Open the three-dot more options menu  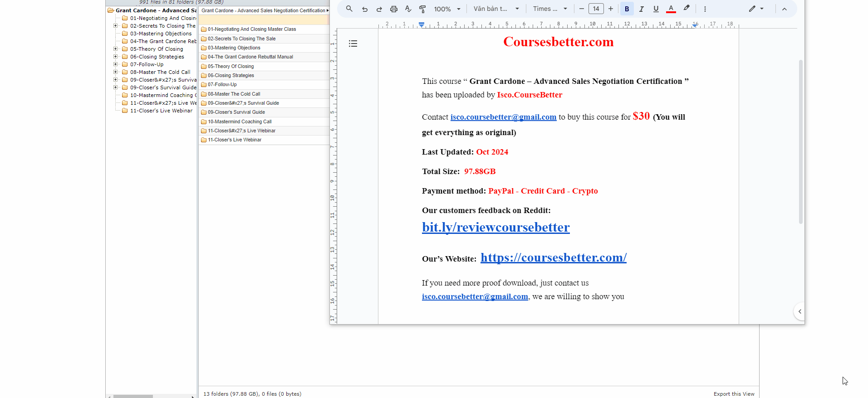pos(705,9)
